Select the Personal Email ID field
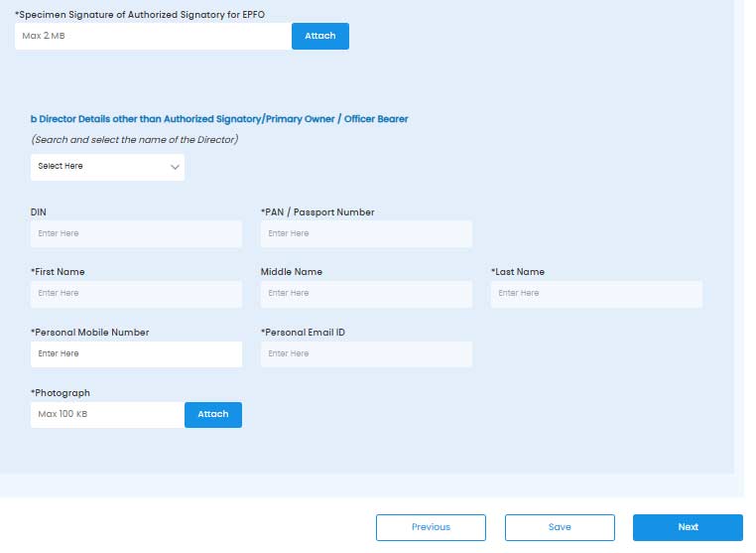Viewport: 756px width, 553px height. pos(366,354)
